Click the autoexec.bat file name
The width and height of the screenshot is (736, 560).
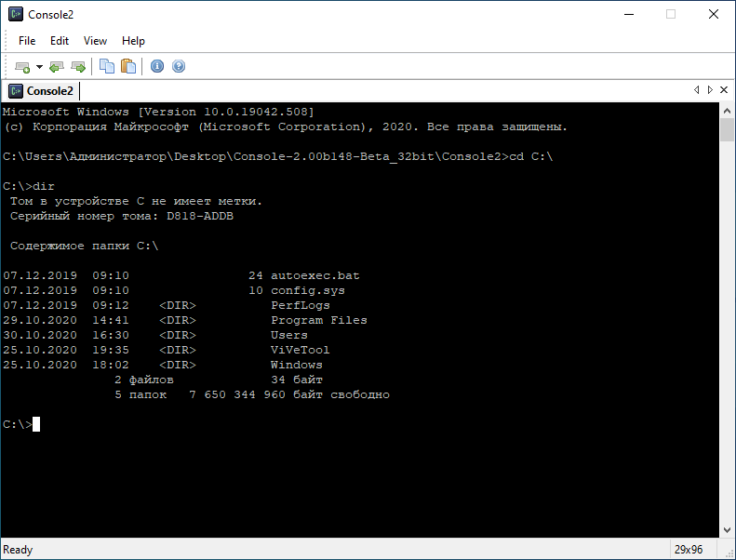coord(314,275)
